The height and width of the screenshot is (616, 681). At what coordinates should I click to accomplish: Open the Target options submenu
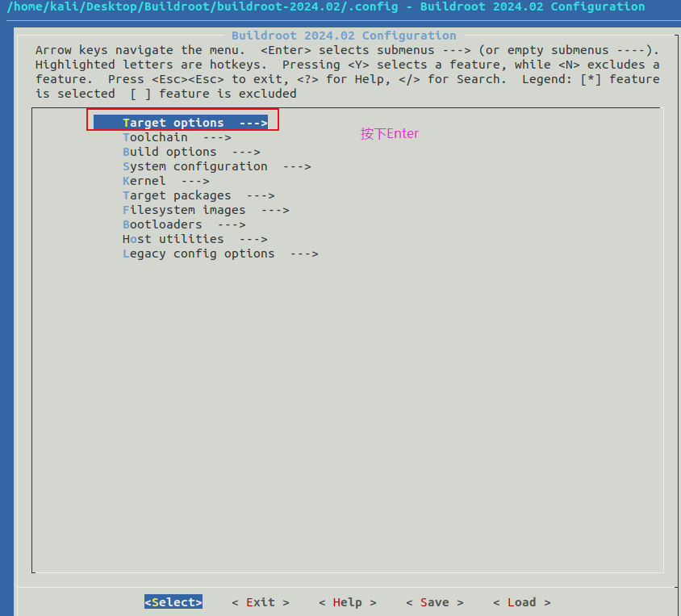click(181, 123)
